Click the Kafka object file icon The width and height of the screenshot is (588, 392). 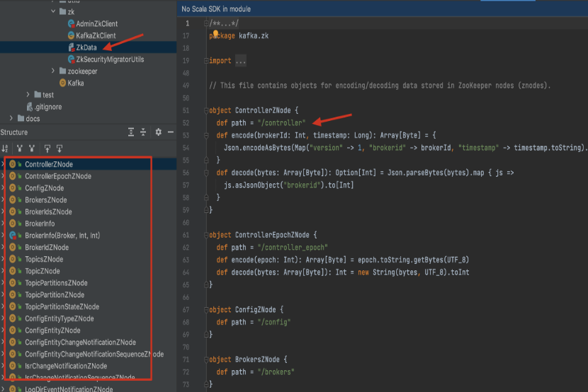[62, 83]
